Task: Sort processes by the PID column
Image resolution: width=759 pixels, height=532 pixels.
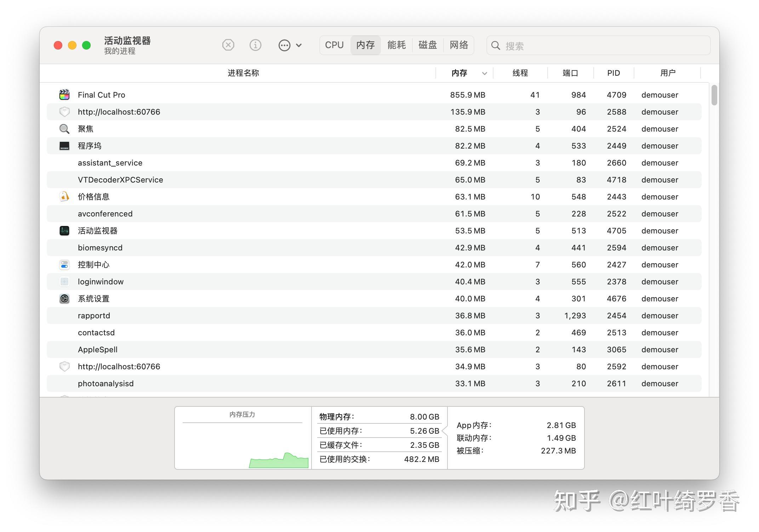Action: click(x=613, y=73)
